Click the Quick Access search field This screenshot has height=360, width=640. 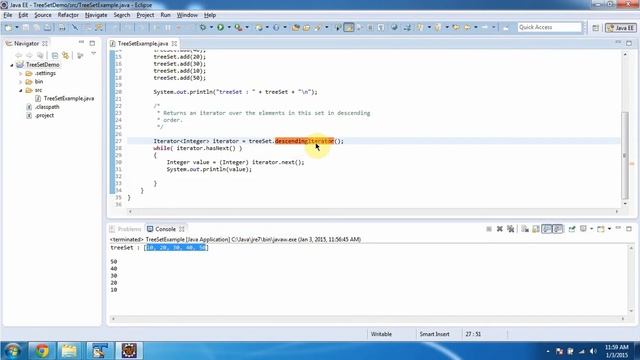pos(549,27)
